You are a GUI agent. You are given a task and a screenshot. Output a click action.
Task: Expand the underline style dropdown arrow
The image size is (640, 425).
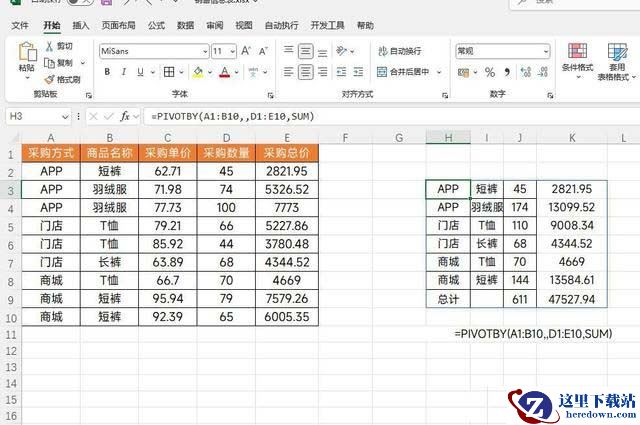pyautogui.click(x=153, y=73)
